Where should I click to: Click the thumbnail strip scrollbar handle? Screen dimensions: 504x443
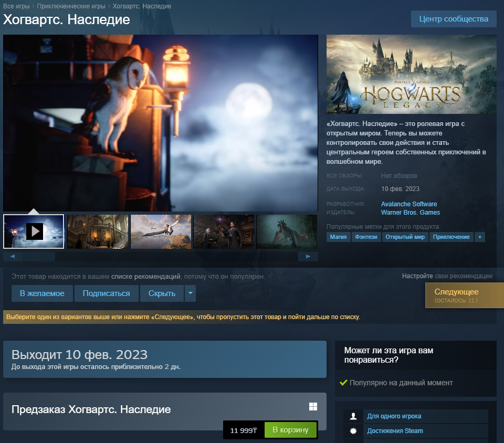pos(39,256)
